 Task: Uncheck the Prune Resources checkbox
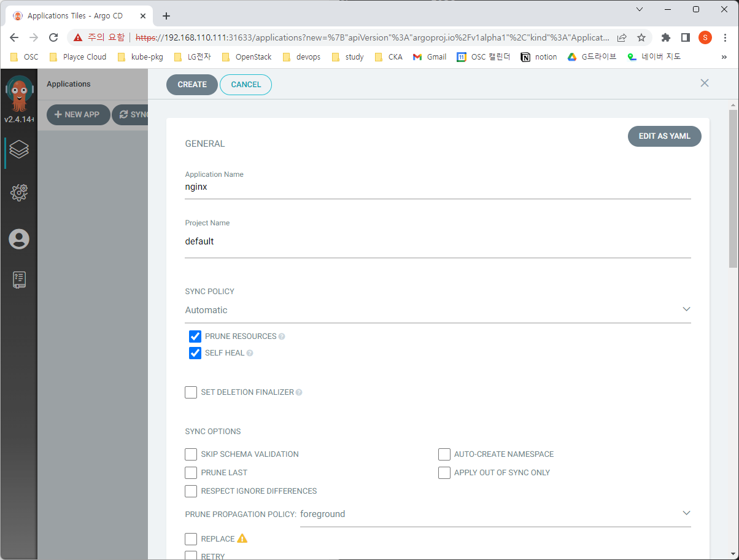[195, 336]
